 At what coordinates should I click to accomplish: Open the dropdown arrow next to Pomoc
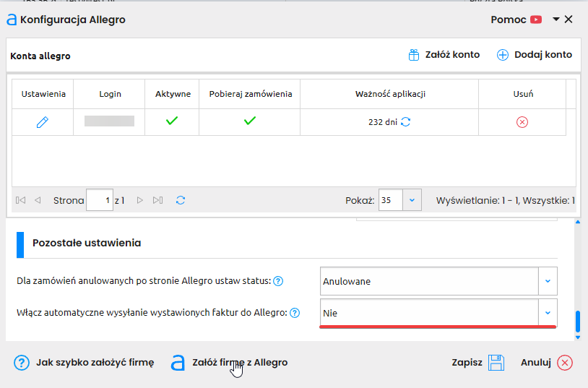555,20
